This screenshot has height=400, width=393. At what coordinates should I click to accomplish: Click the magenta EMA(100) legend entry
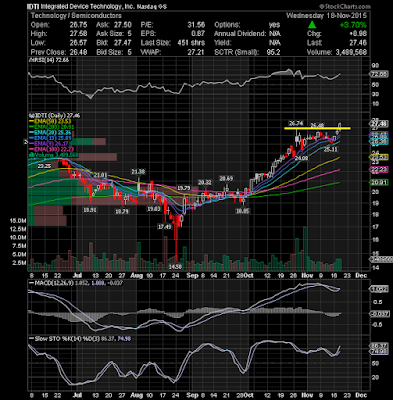point(52,149)
